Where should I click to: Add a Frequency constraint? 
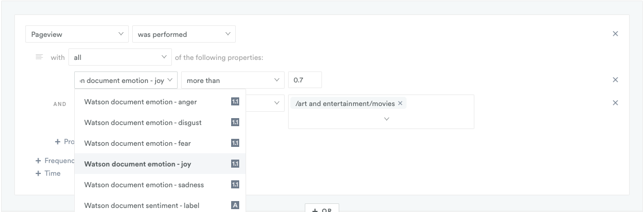[x=55, y=161]
